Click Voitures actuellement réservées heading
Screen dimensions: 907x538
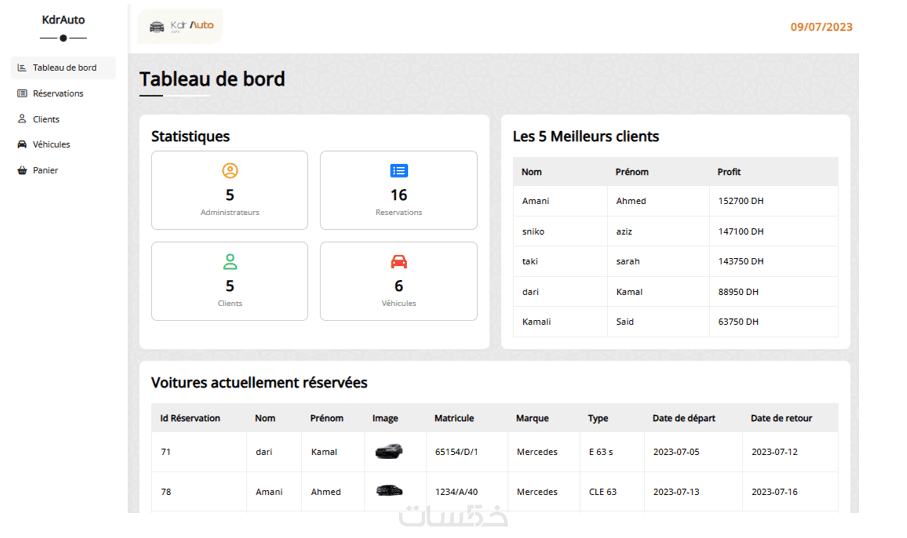point(259,382)
